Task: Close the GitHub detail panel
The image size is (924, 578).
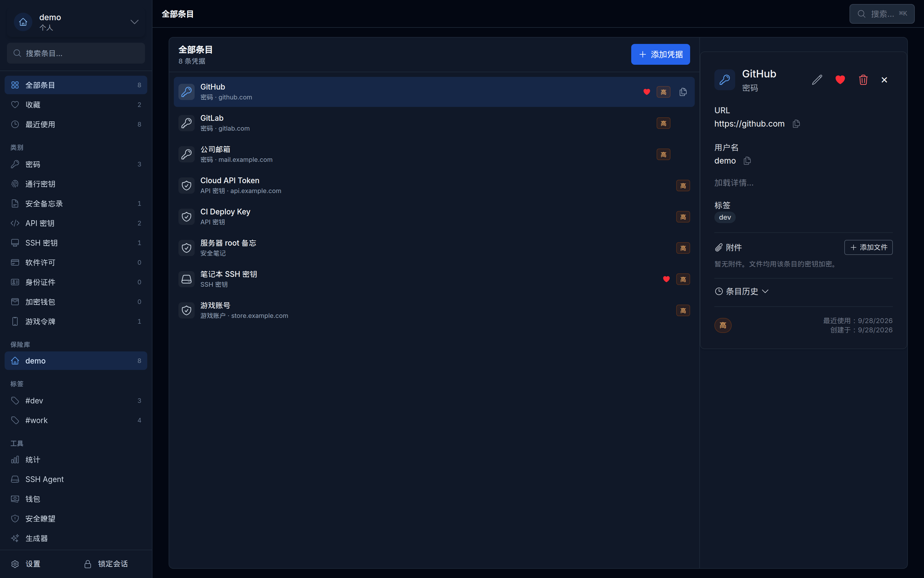Action: (884, 79)
